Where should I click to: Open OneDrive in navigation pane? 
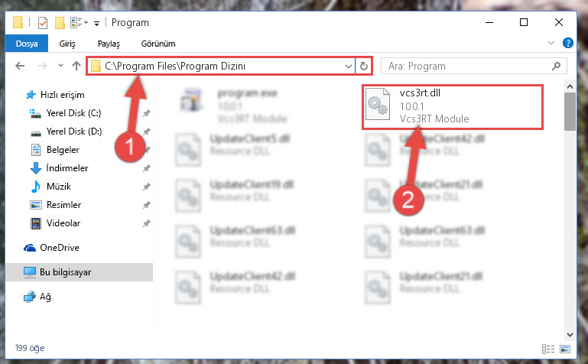point(59,248)
